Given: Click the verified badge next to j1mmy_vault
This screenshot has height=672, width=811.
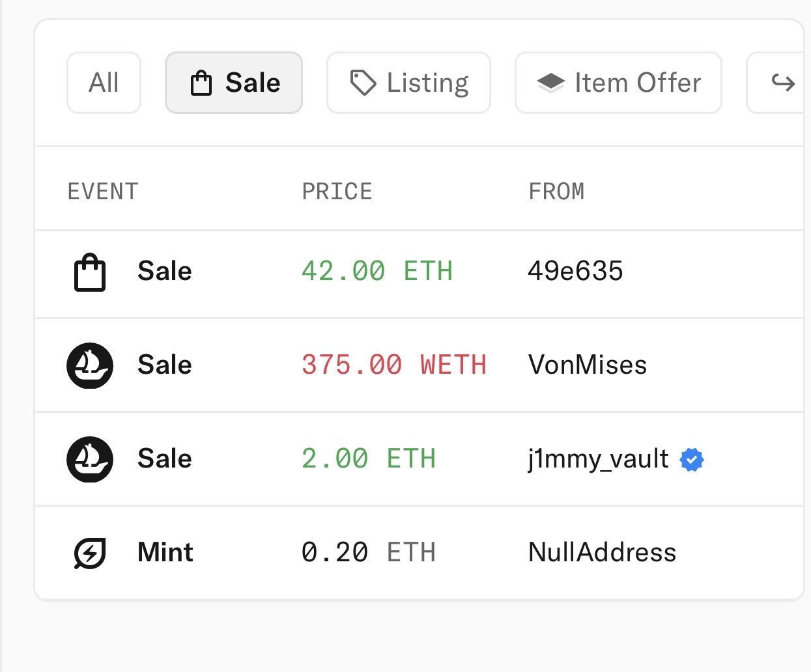Looking at the screenshot, I should 691,460.
